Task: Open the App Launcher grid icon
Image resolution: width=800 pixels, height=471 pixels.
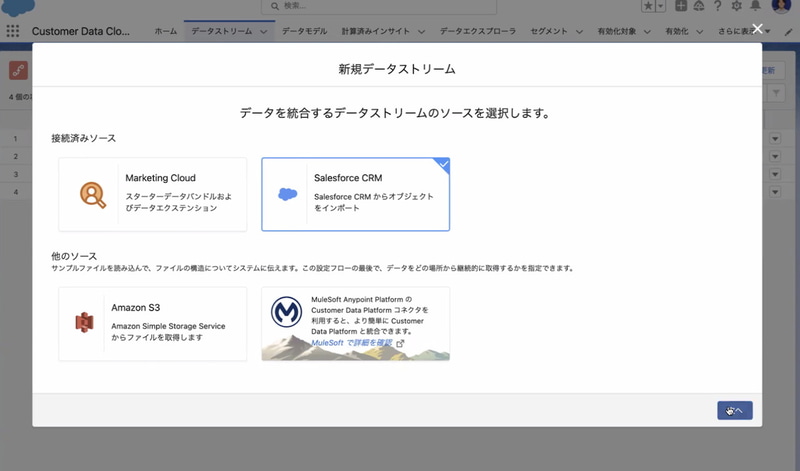Action: [x=13, y=31]
